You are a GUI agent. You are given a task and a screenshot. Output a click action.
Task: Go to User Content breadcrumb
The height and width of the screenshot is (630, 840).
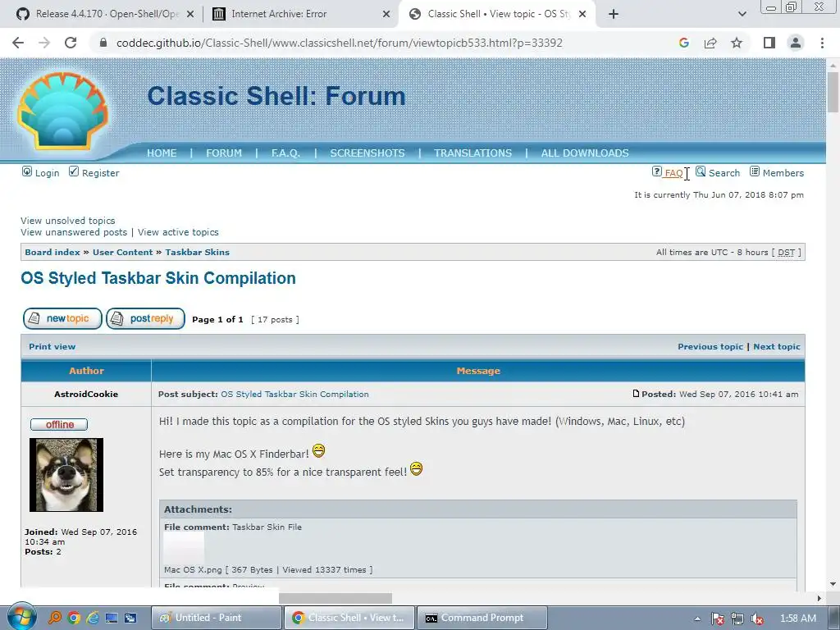(123, 253)
